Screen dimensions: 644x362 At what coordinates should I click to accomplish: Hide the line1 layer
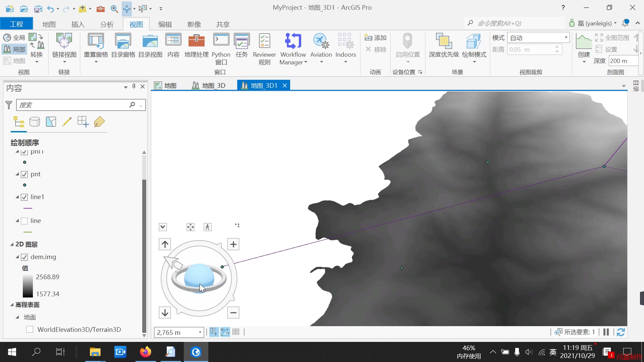pos(25,197)
